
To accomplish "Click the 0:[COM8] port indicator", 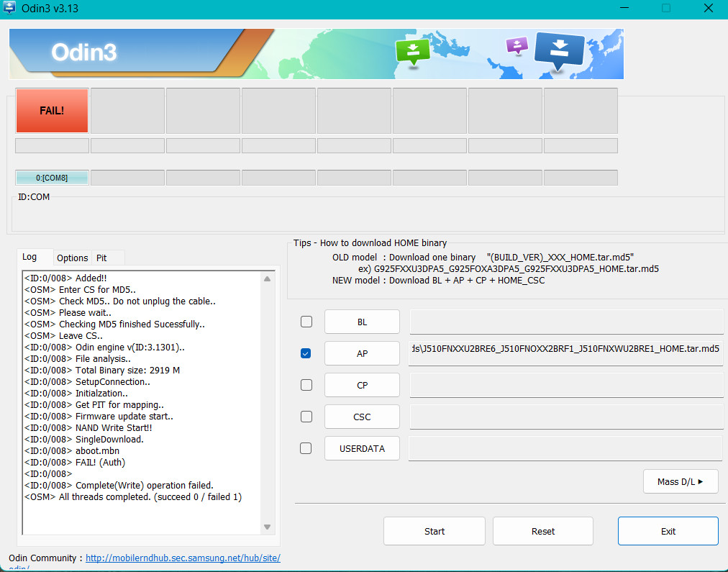I will point(52,178).
